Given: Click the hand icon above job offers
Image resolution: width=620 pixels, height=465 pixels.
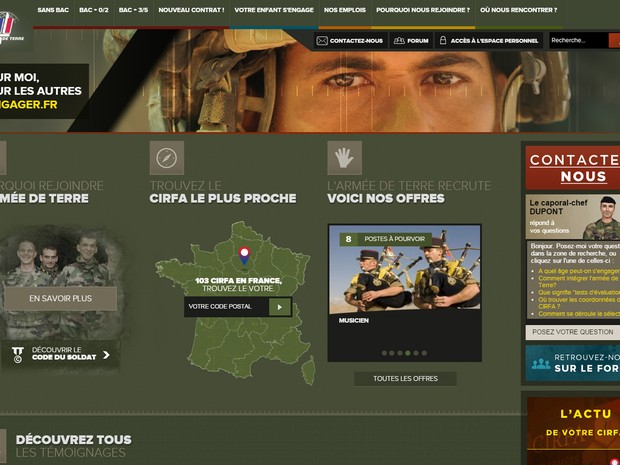Looking at the screenshot, I should [344, 158].
